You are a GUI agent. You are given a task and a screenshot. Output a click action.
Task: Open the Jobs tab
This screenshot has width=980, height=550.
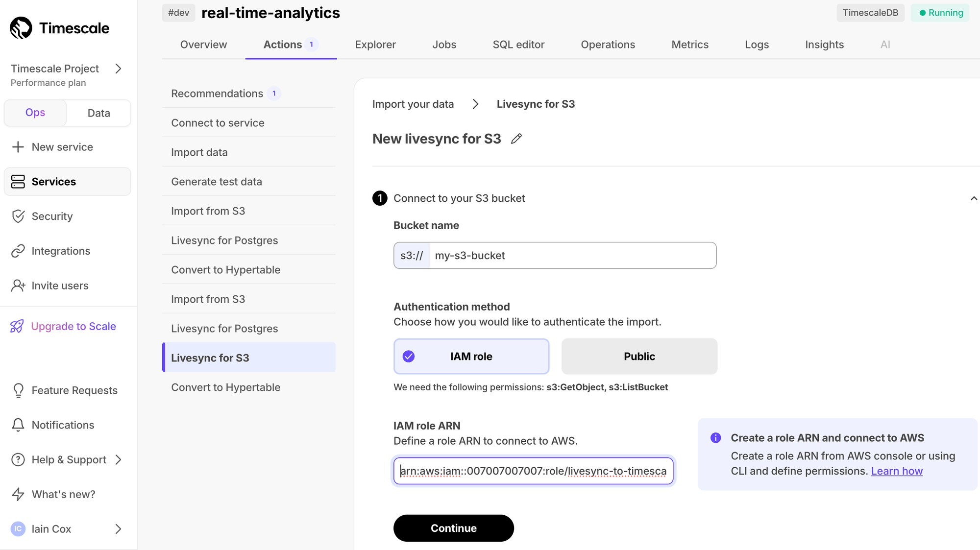point(444,45)
